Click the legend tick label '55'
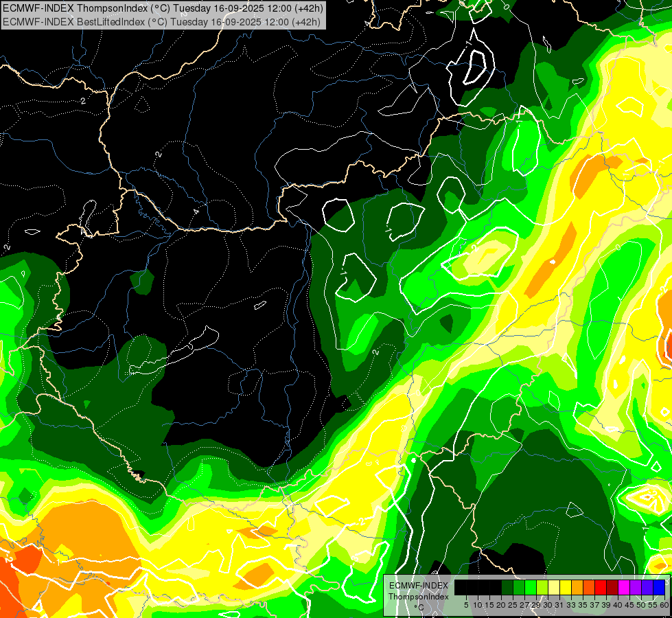The image size is (672, 618). pyautogui.click(x=653, y=605)
